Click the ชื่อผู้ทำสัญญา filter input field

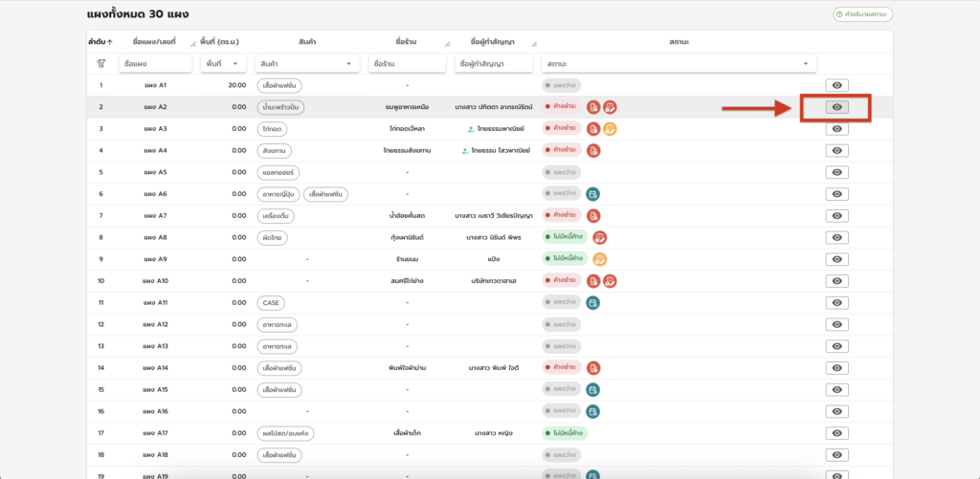click(493, 64)
